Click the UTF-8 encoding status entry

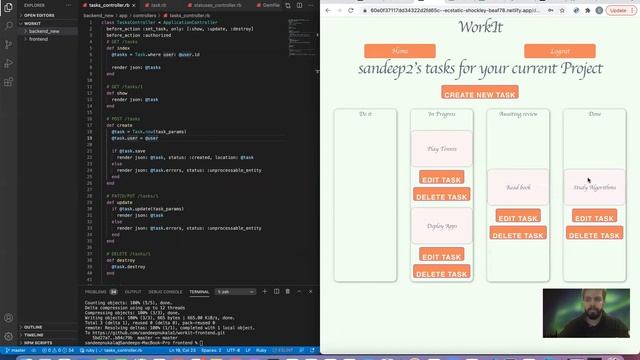coord(233,350)
